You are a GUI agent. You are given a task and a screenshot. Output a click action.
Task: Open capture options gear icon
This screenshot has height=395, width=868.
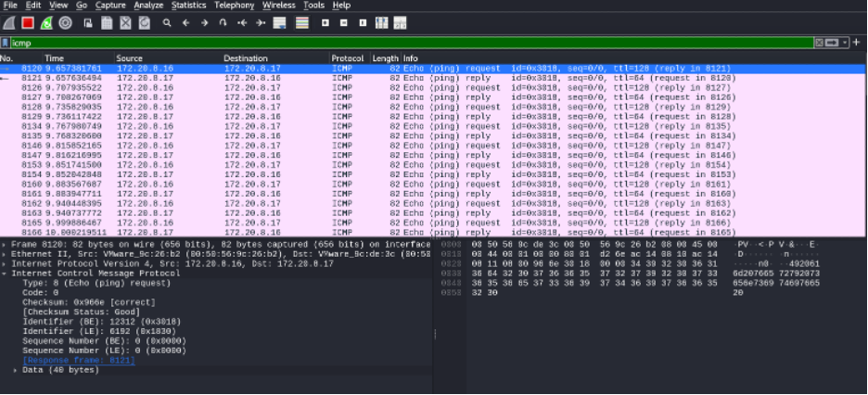(65, 23)
